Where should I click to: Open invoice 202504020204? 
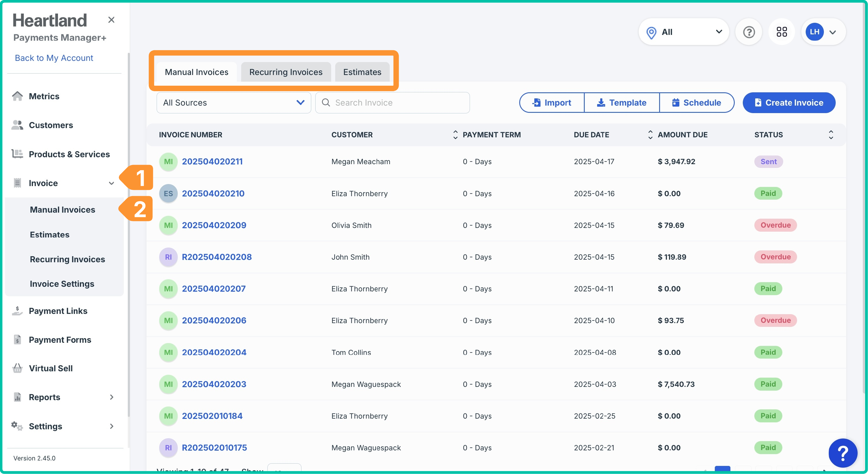214,352
